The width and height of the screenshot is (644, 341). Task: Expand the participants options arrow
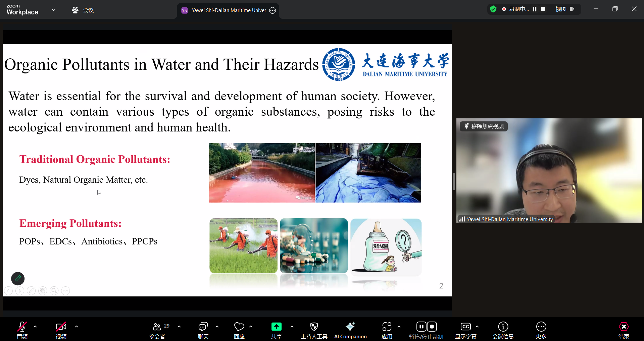point(179,326)
